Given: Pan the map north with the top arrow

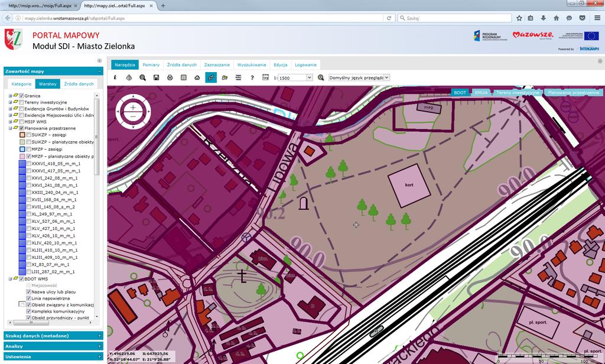Looking at the screenshot, I should (x=133, y=96).
